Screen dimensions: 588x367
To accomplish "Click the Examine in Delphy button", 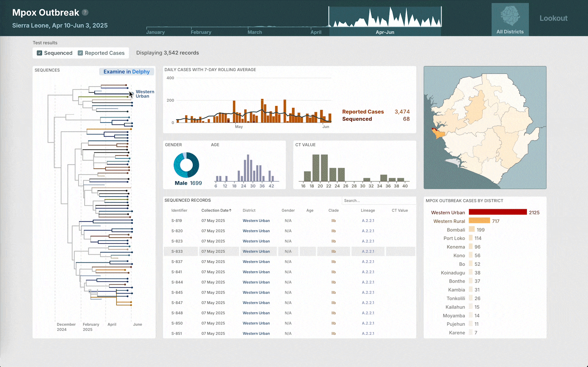I will pos(126,71).
